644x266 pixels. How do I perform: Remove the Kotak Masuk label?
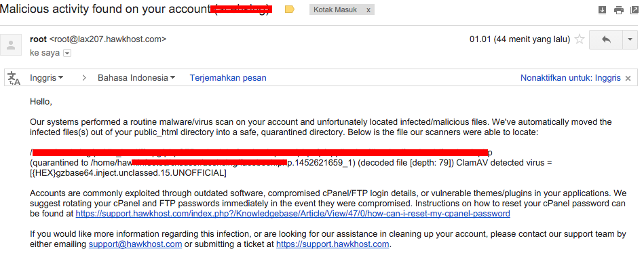click(x=368, y=10)
